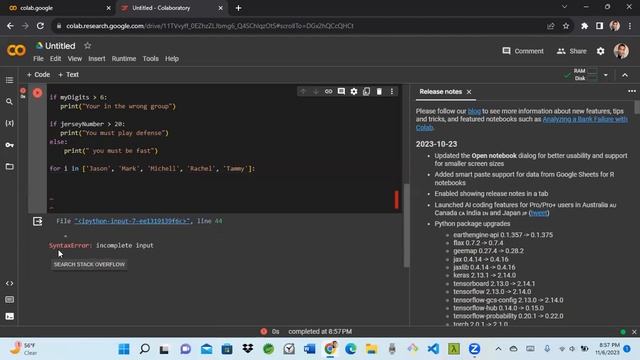The height and width of the screenshot is (360, 640).
Task: Click the output toggle icon beside error output
Action: click(x=38, y=221)
